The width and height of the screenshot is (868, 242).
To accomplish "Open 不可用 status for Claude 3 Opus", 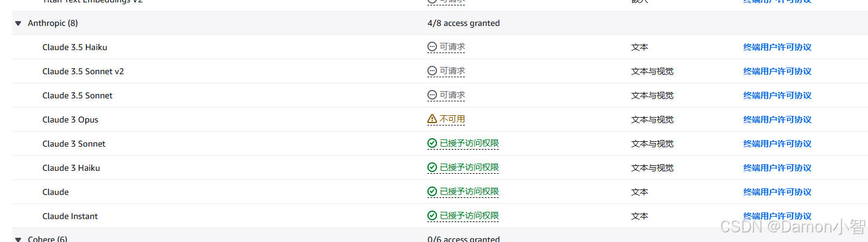I will tap(452, 119).
